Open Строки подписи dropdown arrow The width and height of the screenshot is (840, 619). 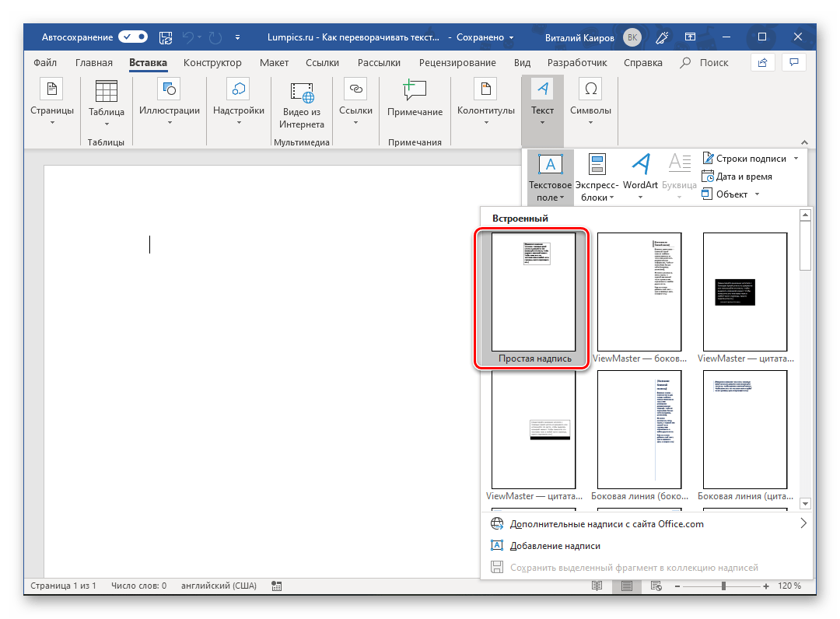[796, 159]
